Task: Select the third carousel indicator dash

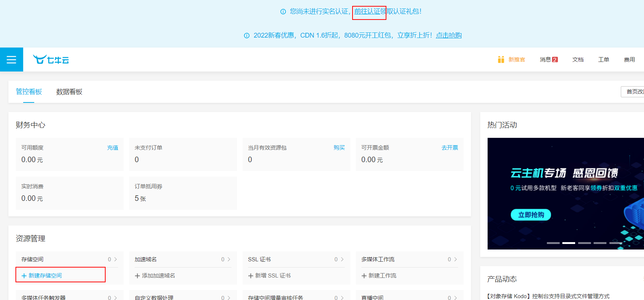Action: (584, 243)
